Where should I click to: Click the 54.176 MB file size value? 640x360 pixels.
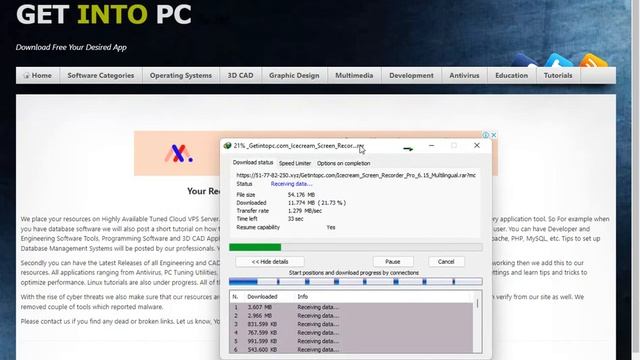301,195
